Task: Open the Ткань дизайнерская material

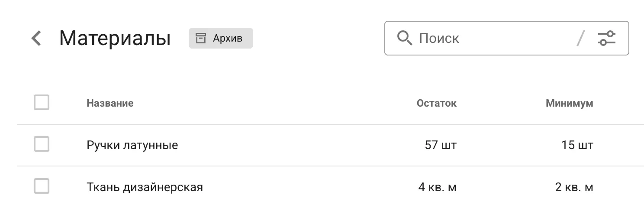Action: 145,187
